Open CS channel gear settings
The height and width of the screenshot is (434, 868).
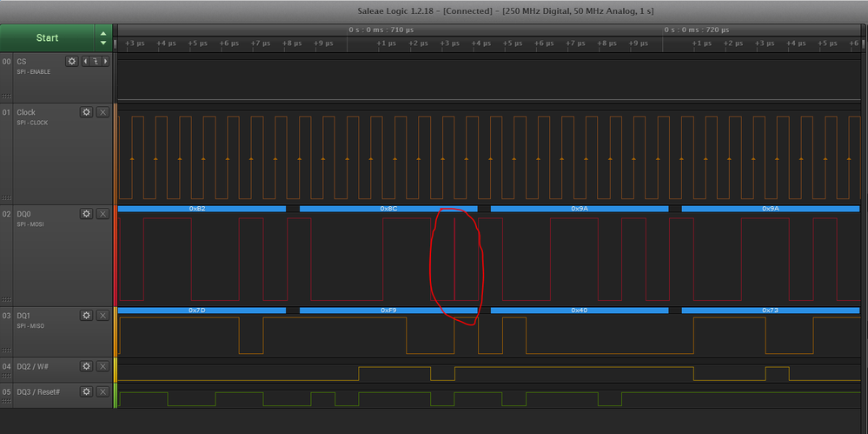click(72, 61)
